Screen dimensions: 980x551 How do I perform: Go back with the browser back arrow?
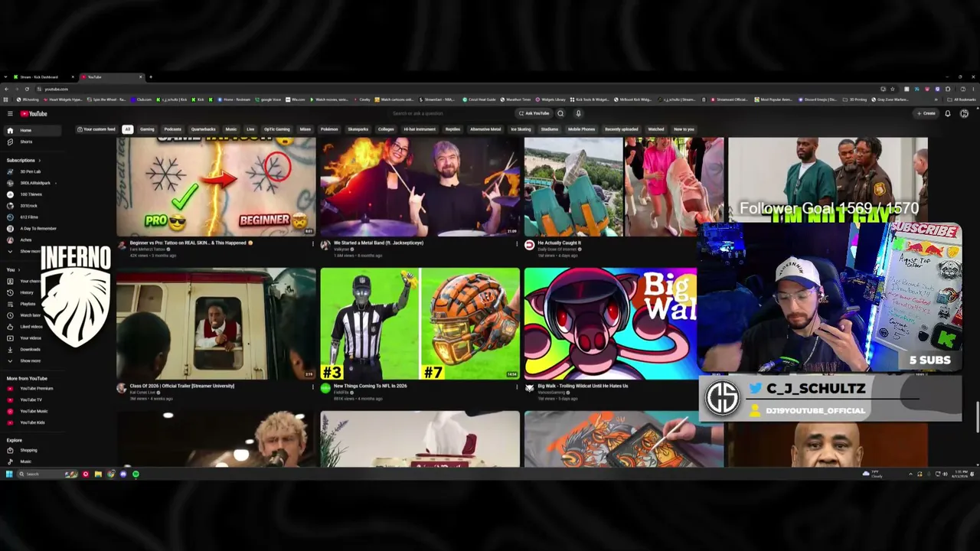point(6,89)
